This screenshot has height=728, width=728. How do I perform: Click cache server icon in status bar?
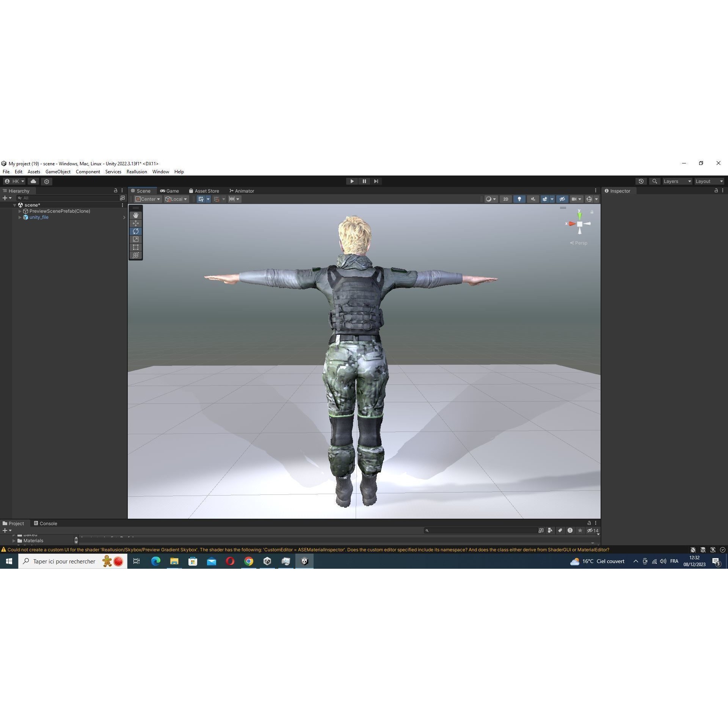pyautogui.click(x=703, y=550)
